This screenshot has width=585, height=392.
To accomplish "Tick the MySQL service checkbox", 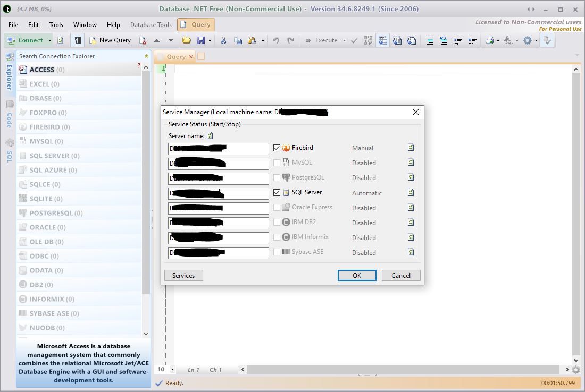I will click(277, 163).
